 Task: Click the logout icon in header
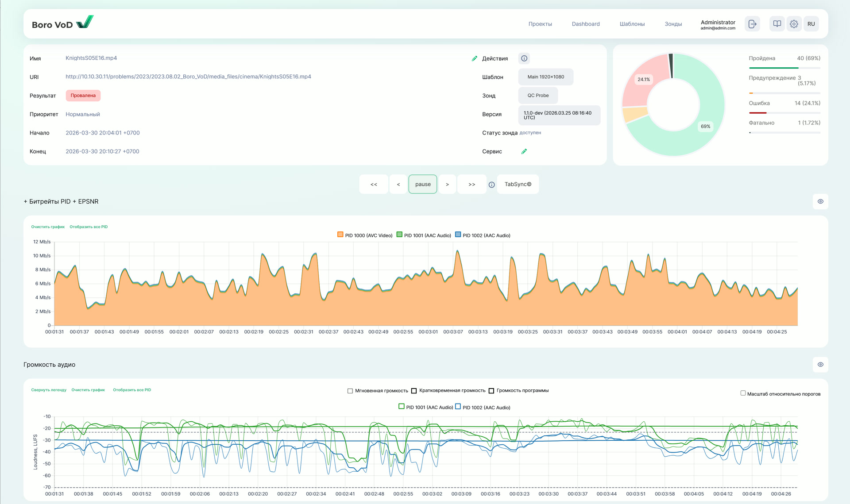[x=752, y=24]
